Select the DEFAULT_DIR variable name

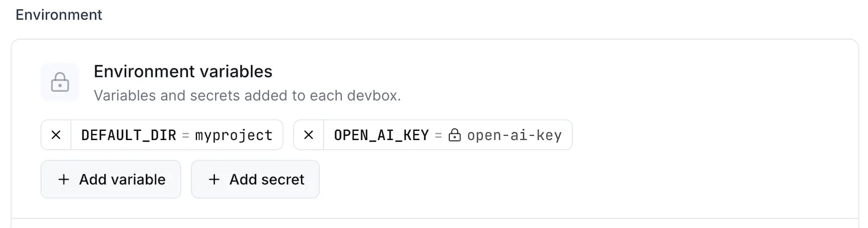click(x=129, y=135)
